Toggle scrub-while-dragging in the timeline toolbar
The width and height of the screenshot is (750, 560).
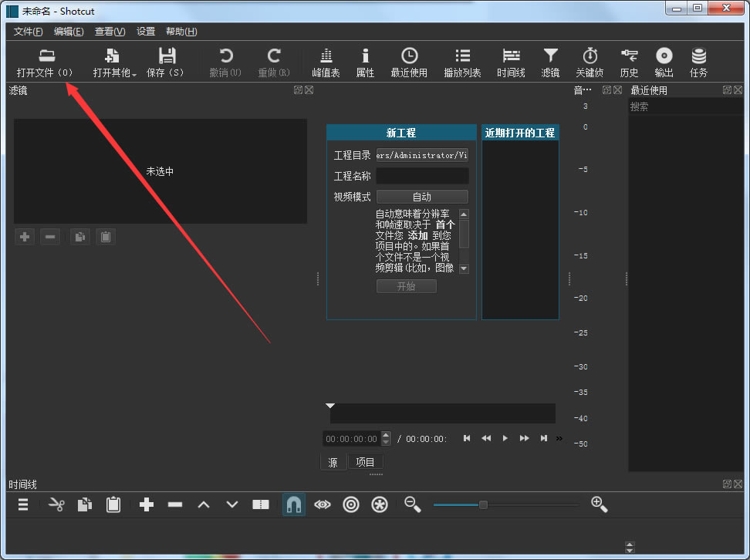(x=323, y=504)
